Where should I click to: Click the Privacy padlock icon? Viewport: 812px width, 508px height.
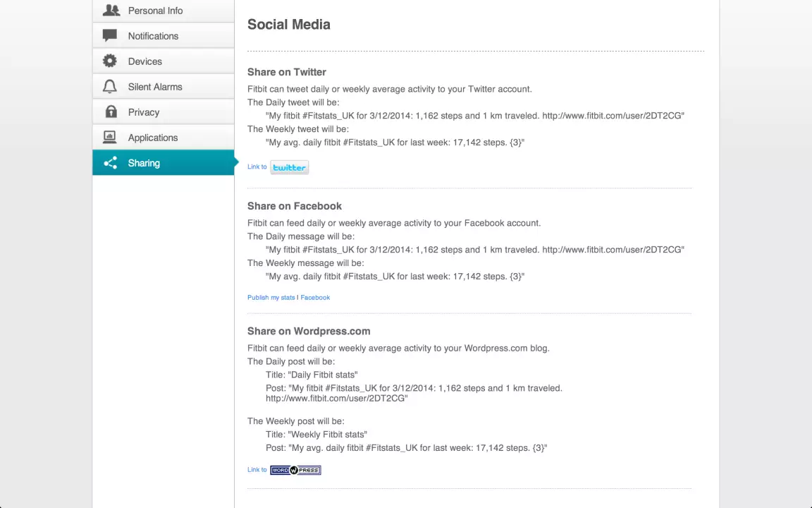coord(111,111)
